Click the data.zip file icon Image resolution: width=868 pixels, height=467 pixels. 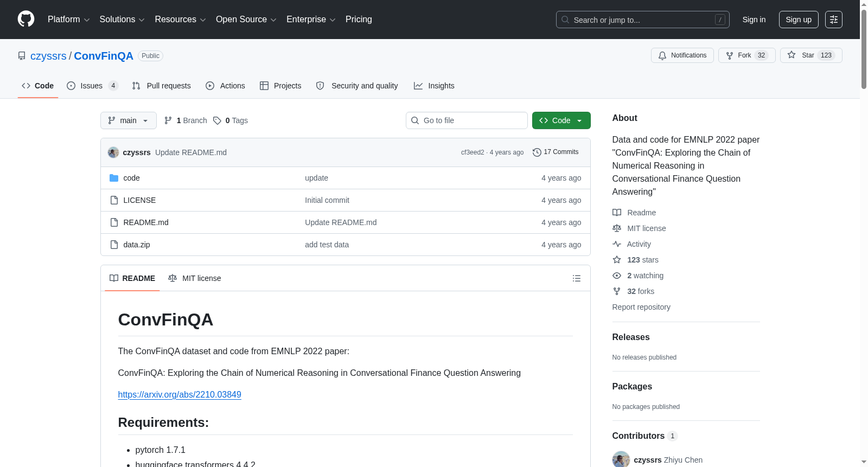pos(114,245)
